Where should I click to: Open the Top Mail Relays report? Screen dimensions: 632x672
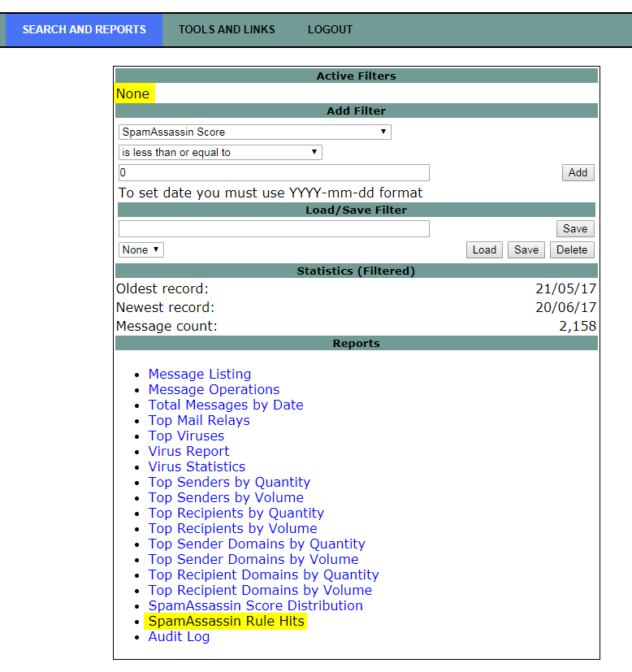click(x=199, y=420)
